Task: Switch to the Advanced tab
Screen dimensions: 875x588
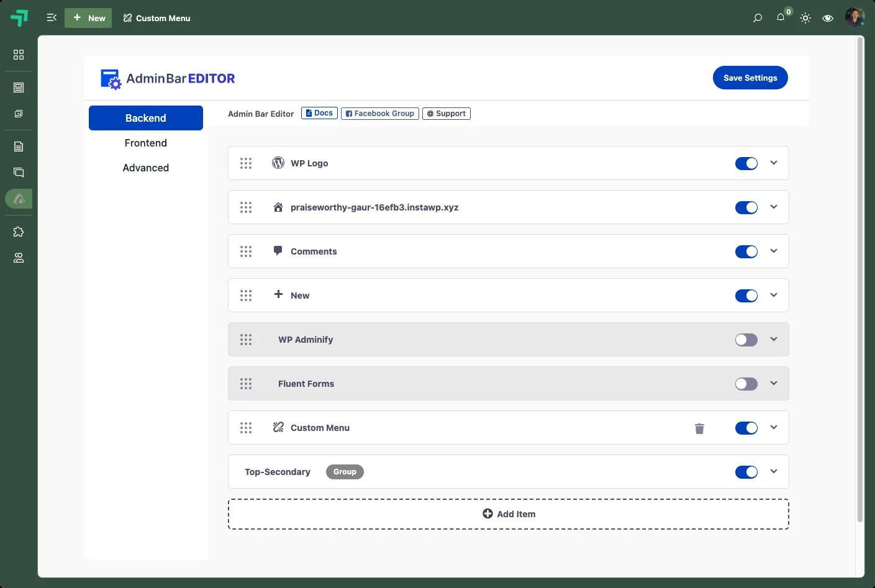Action: pos(146,168)
